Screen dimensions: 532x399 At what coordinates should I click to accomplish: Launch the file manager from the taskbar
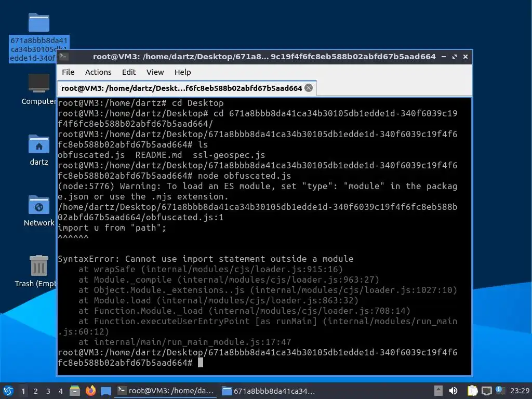coord(75,391)
